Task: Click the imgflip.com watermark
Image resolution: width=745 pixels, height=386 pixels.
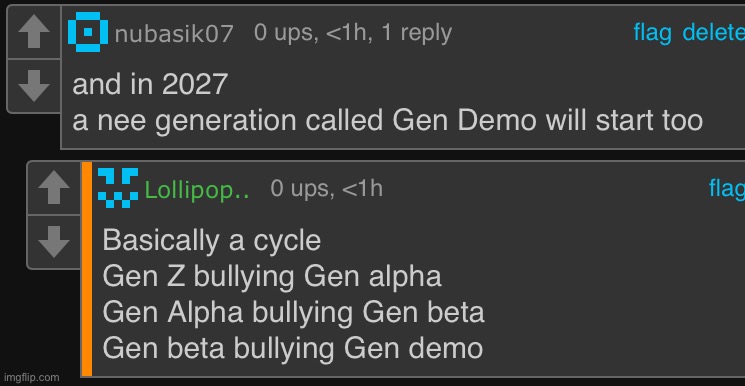Action: (30, 378)
